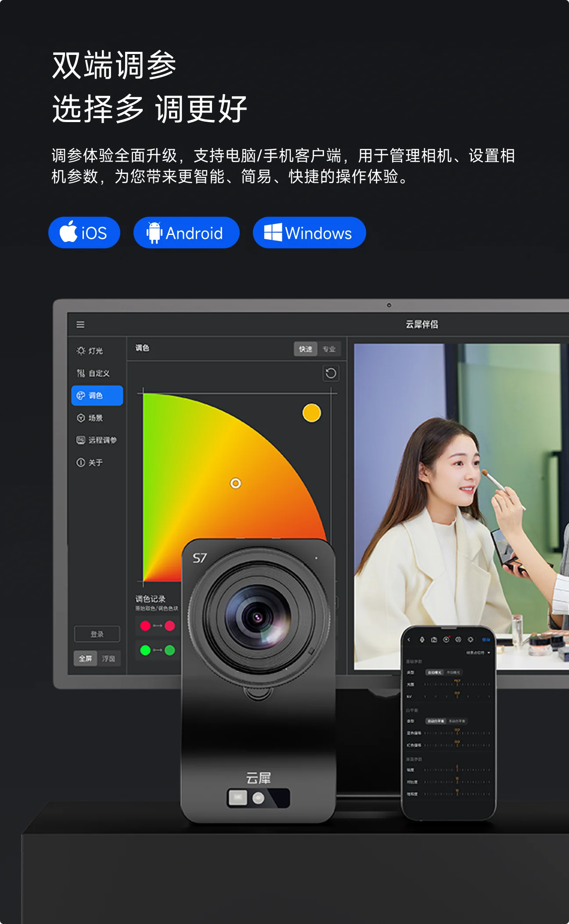Image resolution: width=569 pixels, height=924 pixels.
Task: Go to 远程调参 remote tuning in the sidebar
Action: pyautogui.click(x=97, y=440)
